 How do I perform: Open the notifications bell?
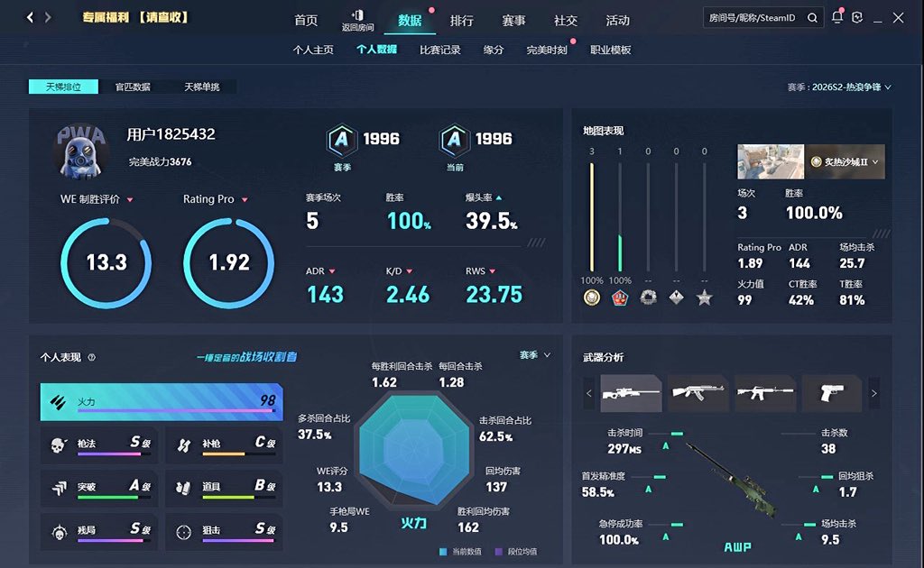836,17
